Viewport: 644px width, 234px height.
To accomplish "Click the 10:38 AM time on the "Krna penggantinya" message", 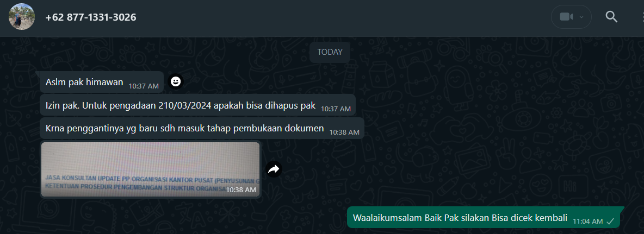I will 344,132.
